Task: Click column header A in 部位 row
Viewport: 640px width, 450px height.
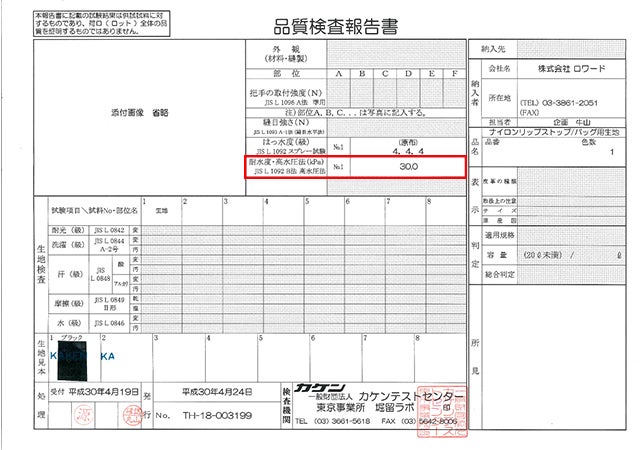Action: 338,74
